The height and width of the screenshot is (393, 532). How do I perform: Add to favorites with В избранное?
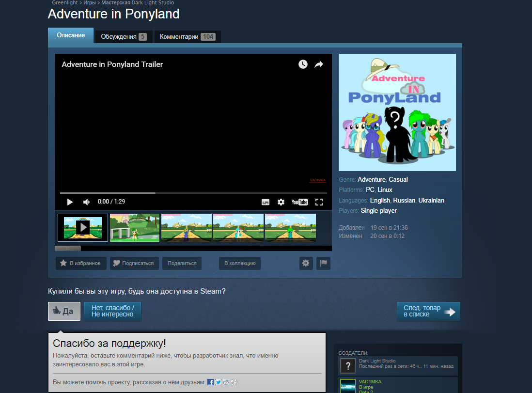click(81, 263)
